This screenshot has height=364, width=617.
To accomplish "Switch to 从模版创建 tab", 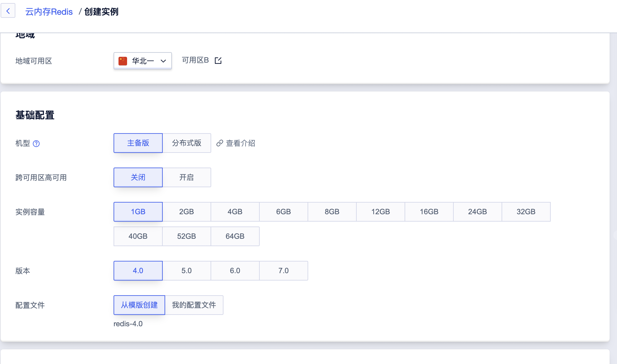I will [x=139, y=305].
